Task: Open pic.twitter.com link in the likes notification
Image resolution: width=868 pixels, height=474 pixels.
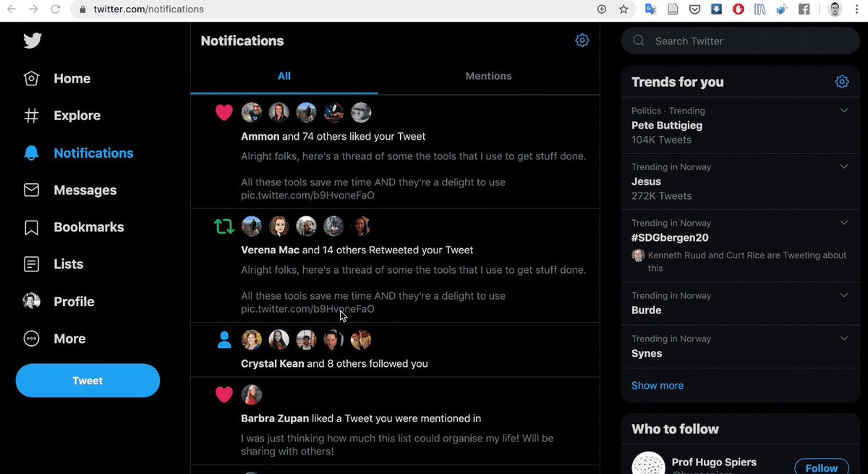Action: pos(307,195)
